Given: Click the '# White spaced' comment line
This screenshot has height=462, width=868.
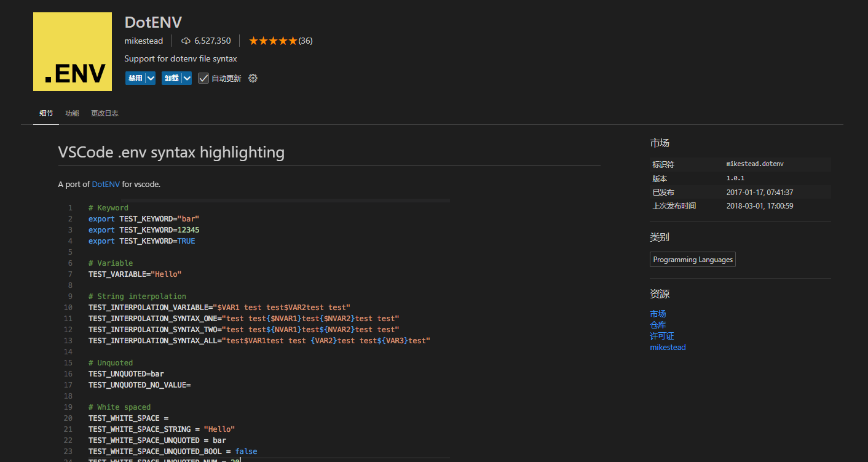Looking at the screenshot, I should (x=119, y=407).
